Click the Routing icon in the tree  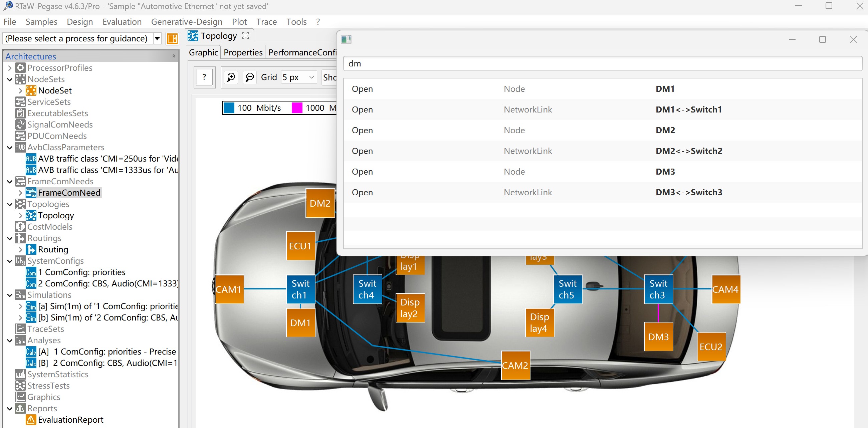(31, 249)
